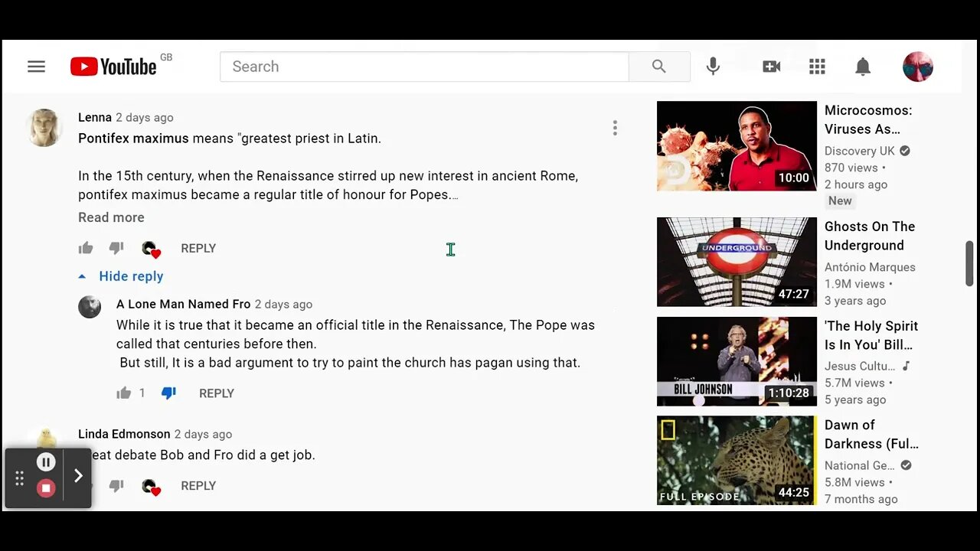Reply to A Lone Man Named Fro

tap(217, 393)
